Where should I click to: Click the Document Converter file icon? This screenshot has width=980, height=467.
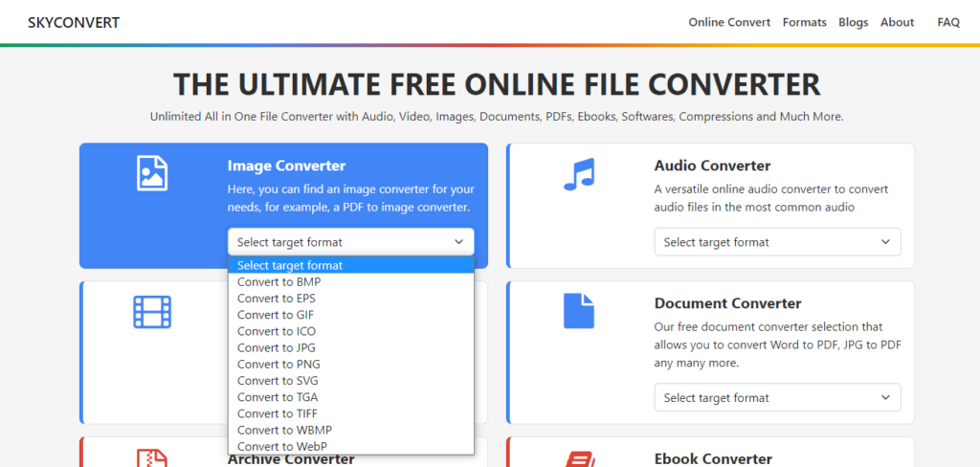(579, 311)
